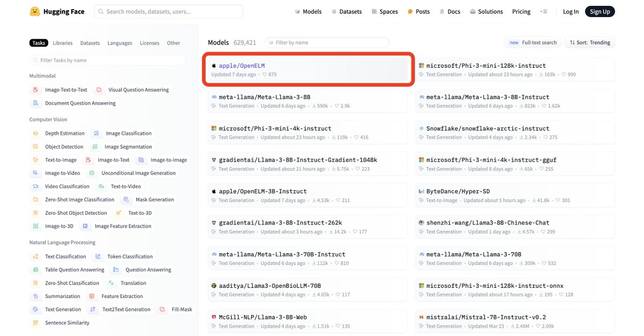Click the Image Segmentation task icon

(95, 147)
